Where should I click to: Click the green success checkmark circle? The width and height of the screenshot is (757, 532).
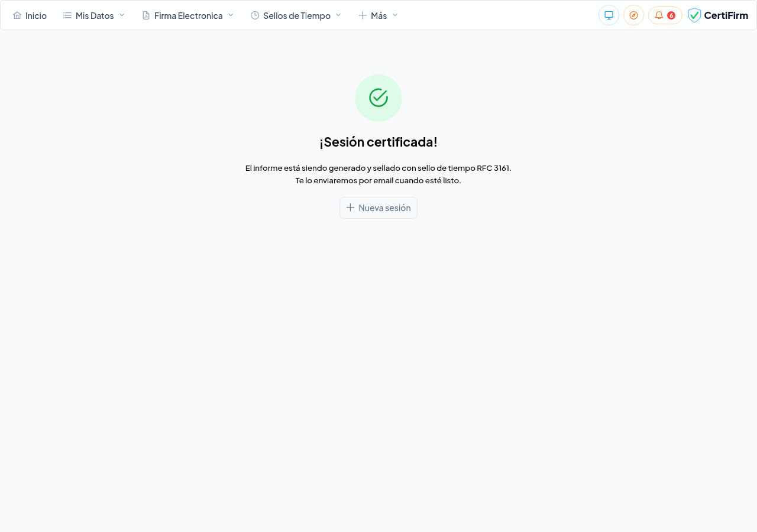[x=378, y=98]
